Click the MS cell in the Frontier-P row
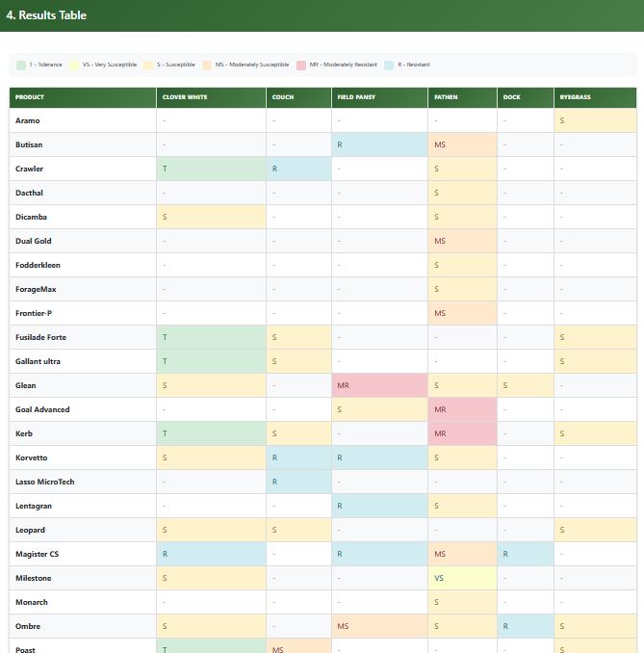Viewport: 644px width, 653px height. click(x=462, y=313)
